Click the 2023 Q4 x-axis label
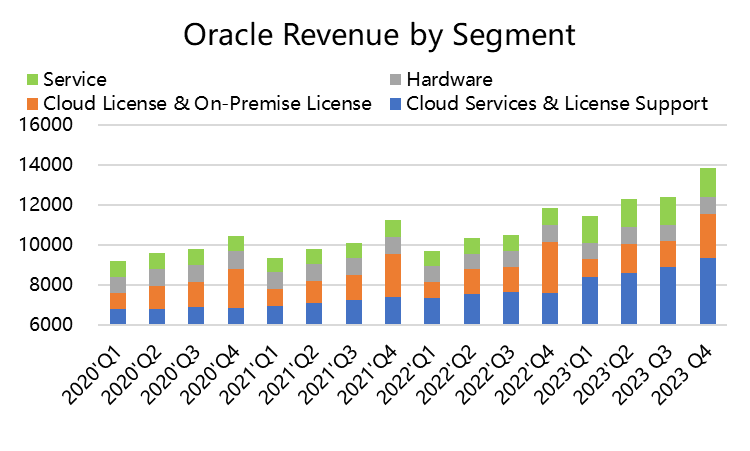Image resolution: width=750 pixels, height=451 pixels. click(683, 374)
